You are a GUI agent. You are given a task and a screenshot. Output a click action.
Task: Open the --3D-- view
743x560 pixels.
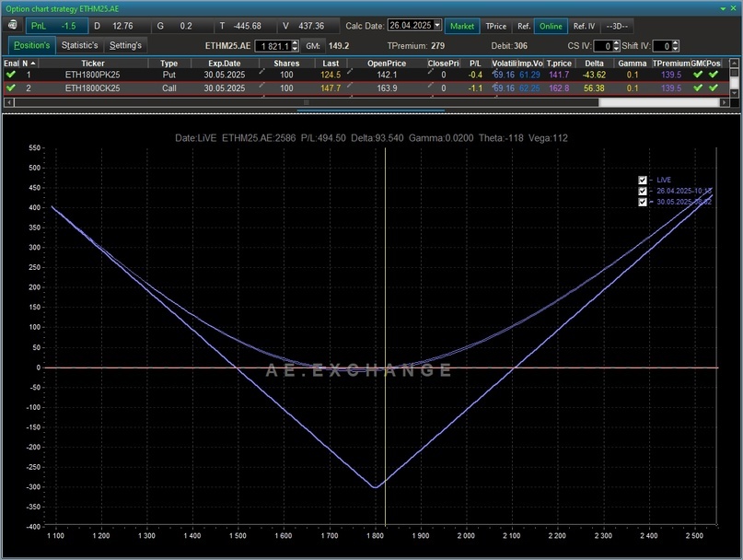click(617, 26)
